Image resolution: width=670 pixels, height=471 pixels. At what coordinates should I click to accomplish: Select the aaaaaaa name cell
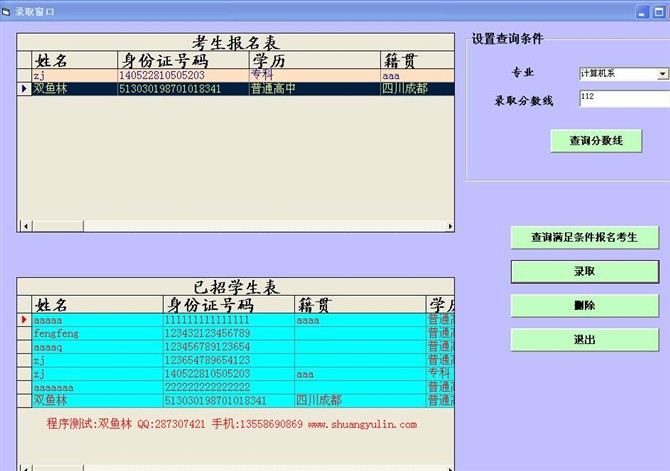(97, 387)
